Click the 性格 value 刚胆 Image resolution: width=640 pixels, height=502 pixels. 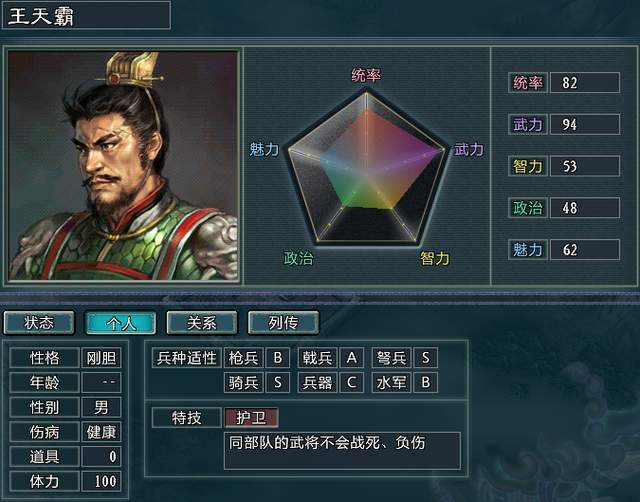click(101, 358)
